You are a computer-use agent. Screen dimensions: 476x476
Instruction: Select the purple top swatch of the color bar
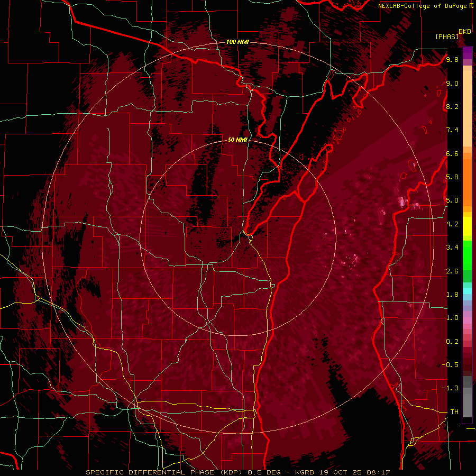tap(467, 53)
